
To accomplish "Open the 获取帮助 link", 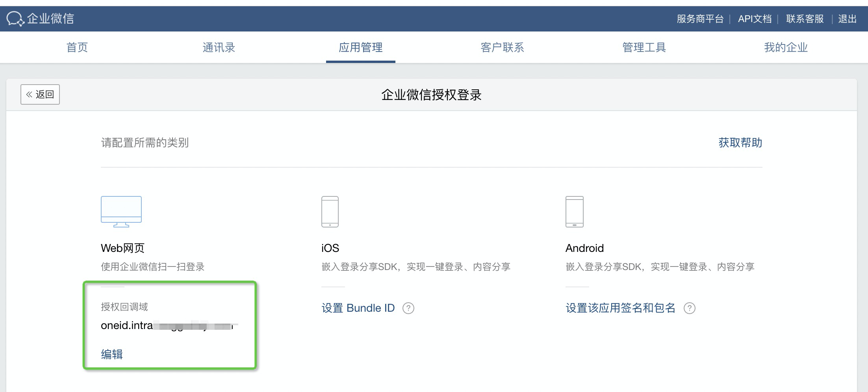I will tap(740, 143).
